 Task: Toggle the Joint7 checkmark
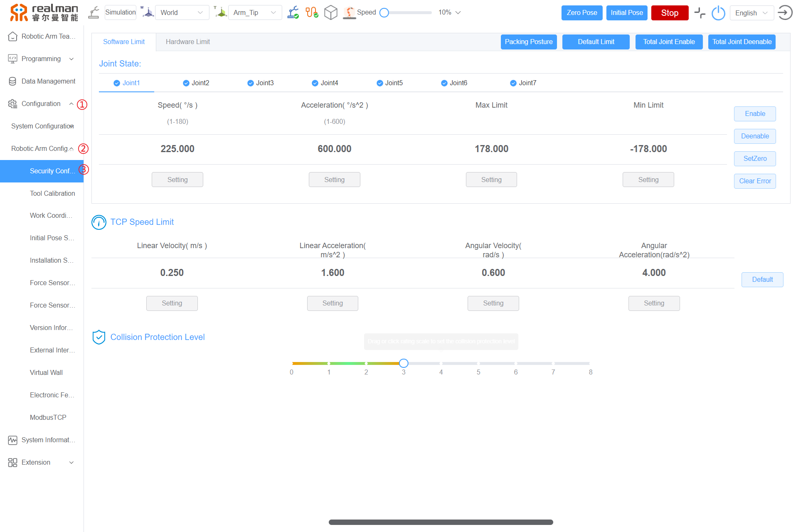tap(513, 83)
